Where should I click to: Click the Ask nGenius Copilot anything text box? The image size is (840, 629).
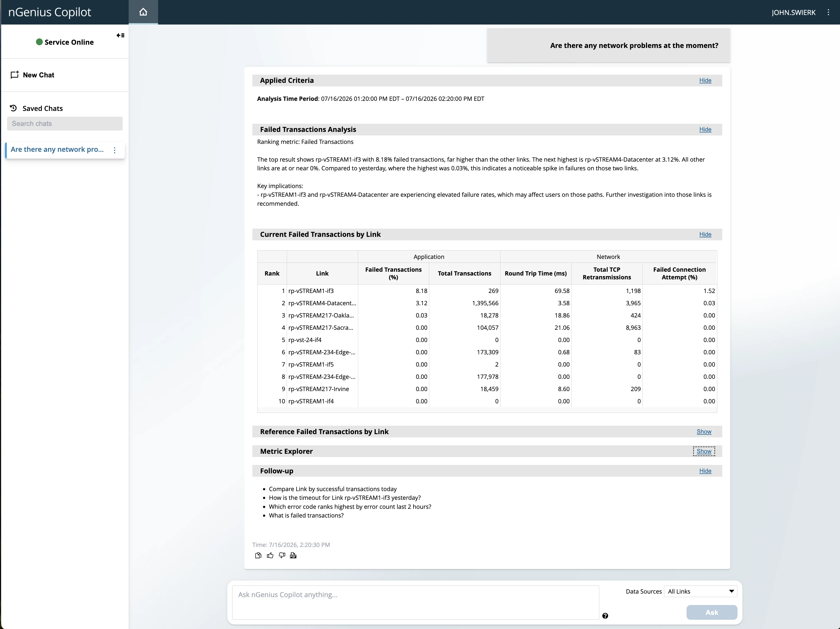[x=415, y=602]
